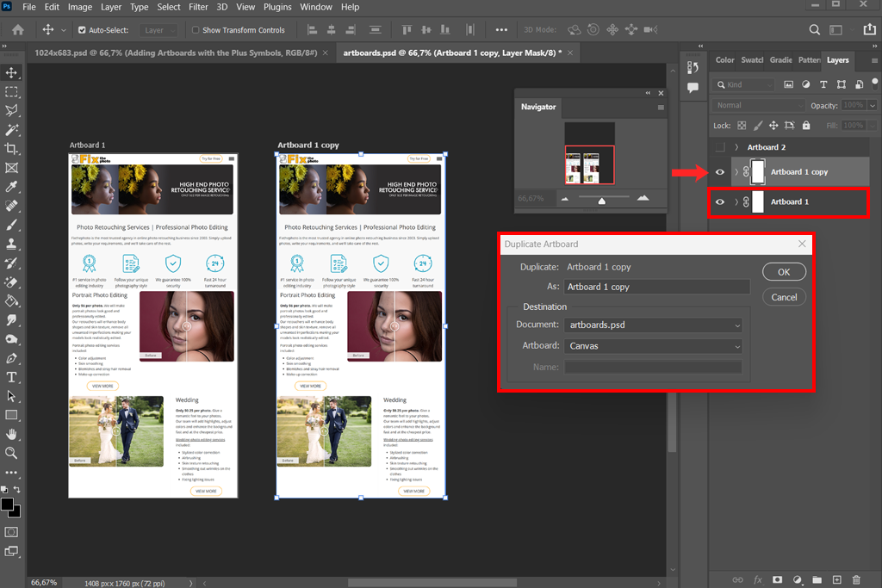Click OK in Duplicate Artboard dialog

coord(784,272)
